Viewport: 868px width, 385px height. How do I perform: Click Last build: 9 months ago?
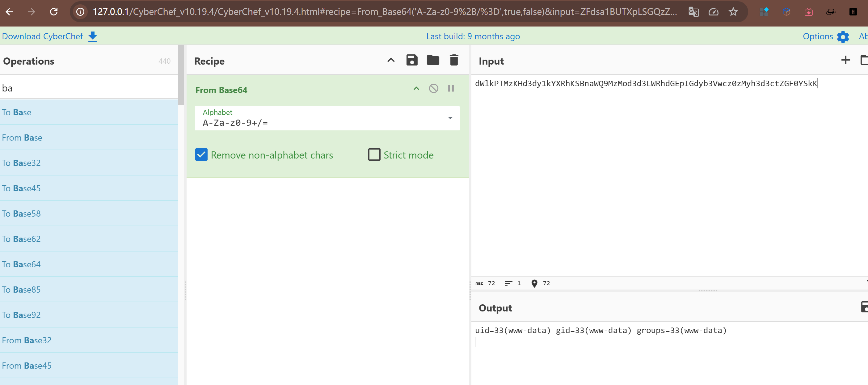click(473, 36)
